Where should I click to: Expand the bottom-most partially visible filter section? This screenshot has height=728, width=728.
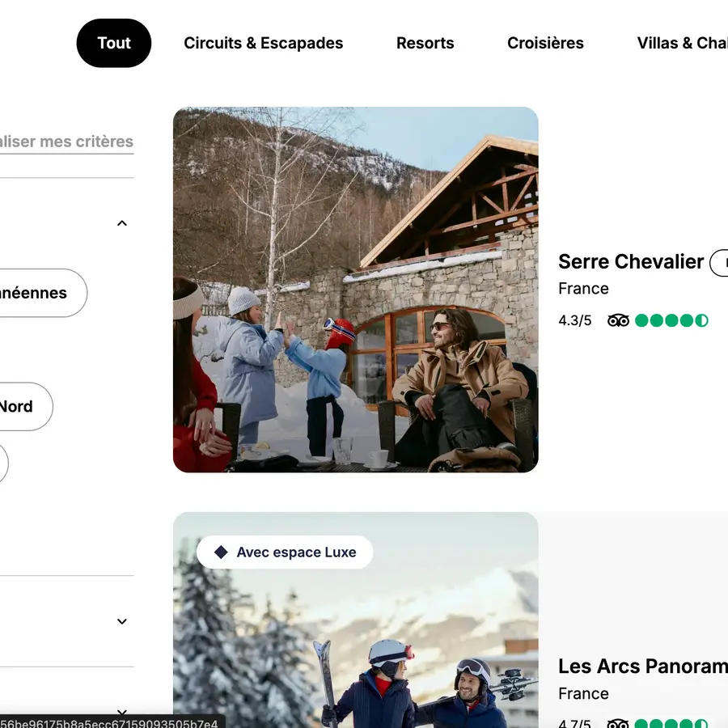click(x=122, y=713)
